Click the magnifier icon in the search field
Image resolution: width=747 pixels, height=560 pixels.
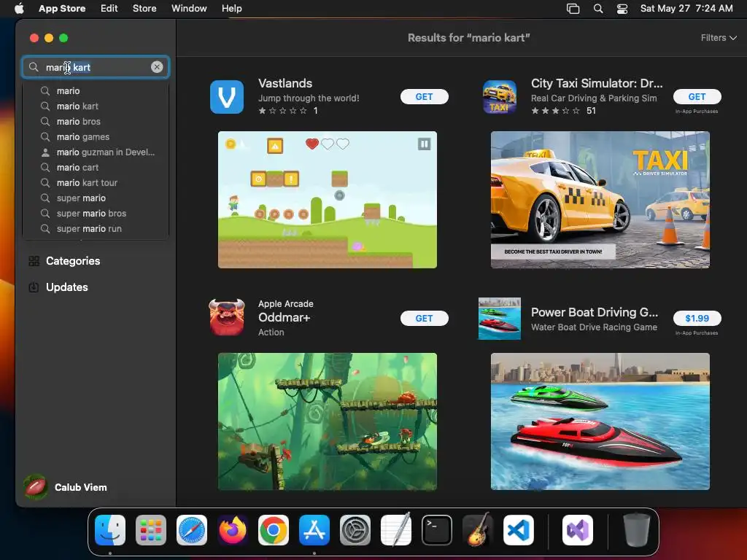pyautogui.click(x=34, y=67)
